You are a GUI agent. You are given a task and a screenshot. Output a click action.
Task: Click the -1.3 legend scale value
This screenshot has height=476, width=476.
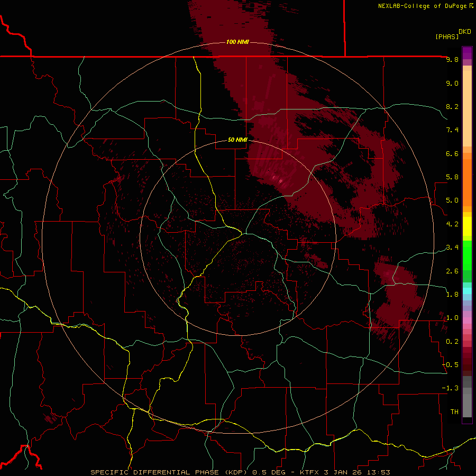pos(450,388)
